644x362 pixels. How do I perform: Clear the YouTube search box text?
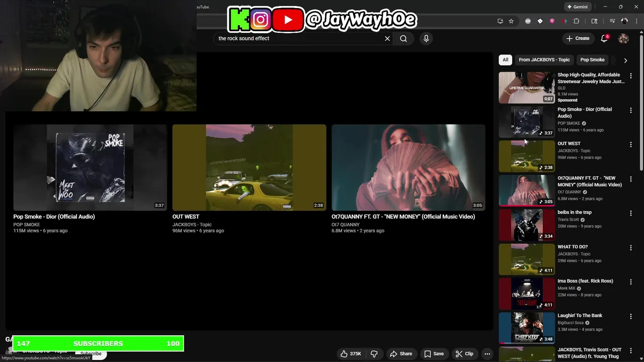coord(387,38)
